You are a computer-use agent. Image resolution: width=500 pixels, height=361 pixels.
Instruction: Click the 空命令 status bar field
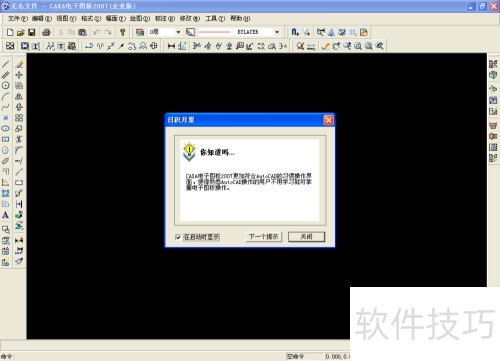tap(304, 356)
